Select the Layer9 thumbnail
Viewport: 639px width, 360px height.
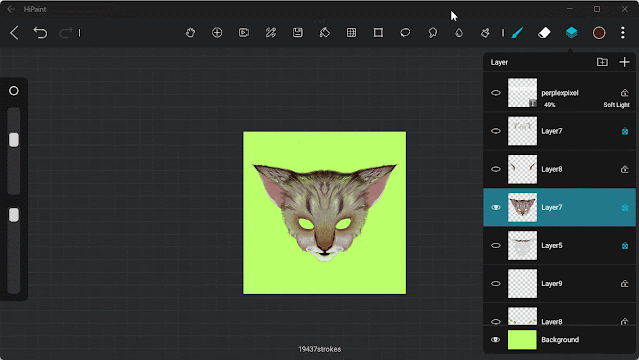coord(522,284)
